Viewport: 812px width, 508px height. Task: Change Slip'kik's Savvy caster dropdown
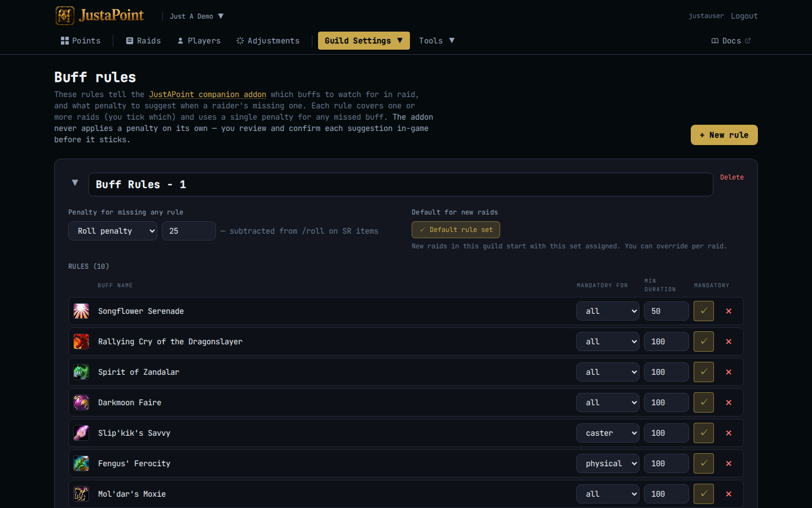coord(608,433)
